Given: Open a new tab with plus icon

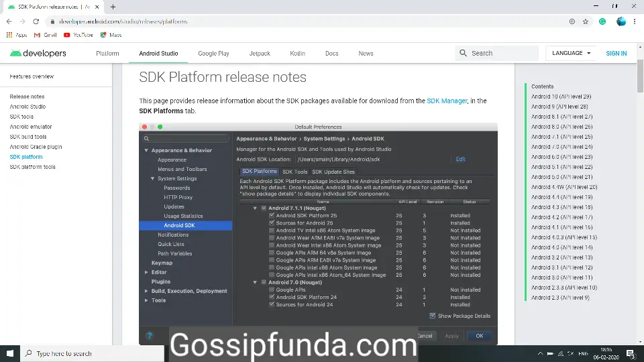Looking at the screenshot, I should point(113,7).
